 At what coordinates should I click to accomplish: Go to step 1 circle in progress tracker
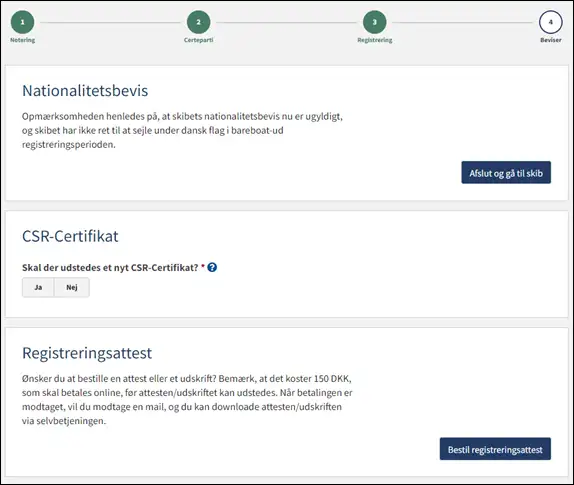(x=22, y=22)
